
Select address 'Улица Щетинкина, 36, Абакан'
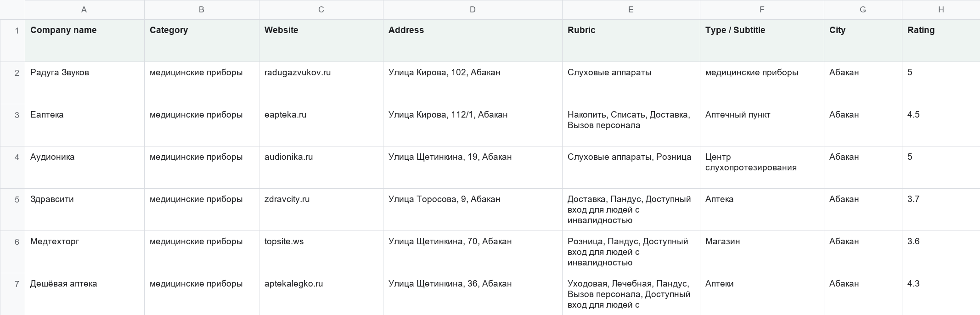473,294
